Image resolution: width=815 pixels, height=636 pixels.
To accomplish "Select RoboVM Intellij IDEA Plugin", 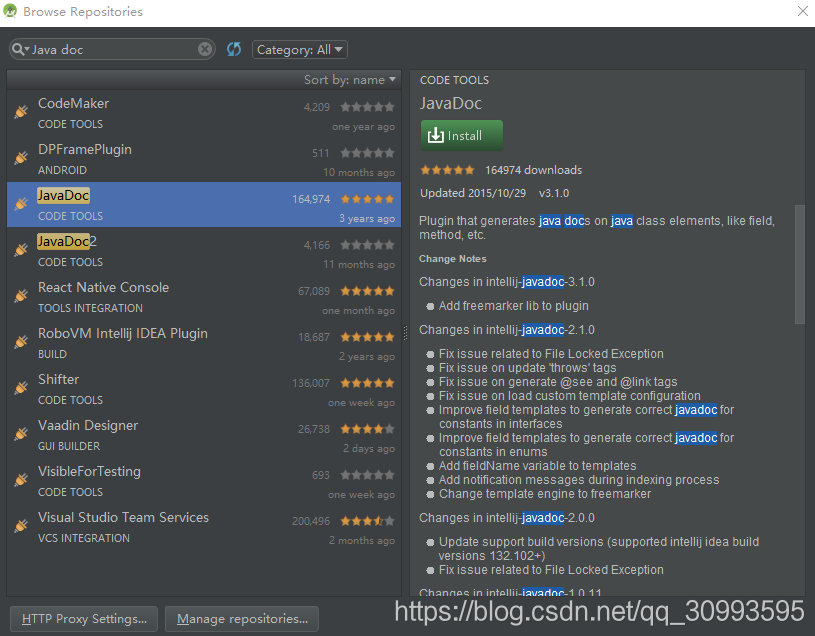I will [204, 342].
